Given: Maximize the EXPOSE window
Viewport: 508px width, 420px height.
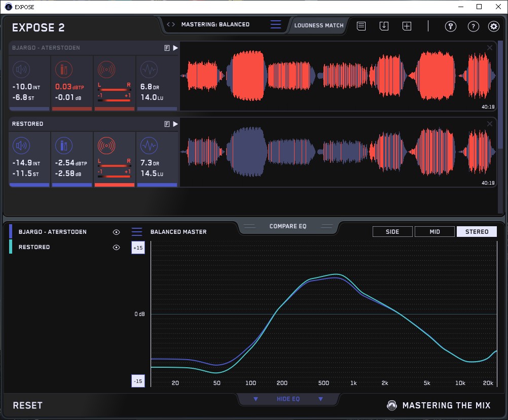Looking at the screenshot, I should pos(479,7).
